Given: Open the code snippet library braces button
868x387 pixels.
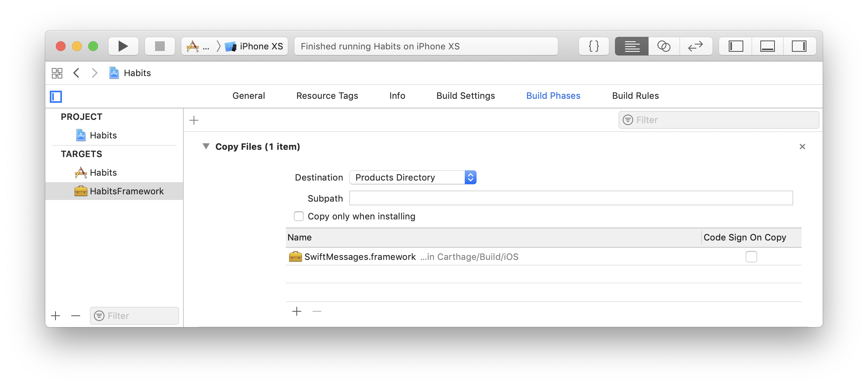Looking at the screenshot, I should 594,46.
